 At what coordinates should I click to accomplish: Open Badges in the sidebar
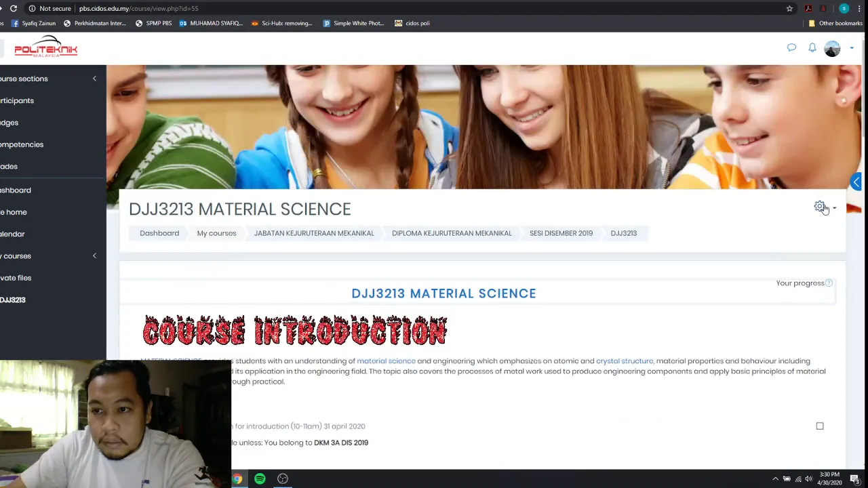(9, 123)
